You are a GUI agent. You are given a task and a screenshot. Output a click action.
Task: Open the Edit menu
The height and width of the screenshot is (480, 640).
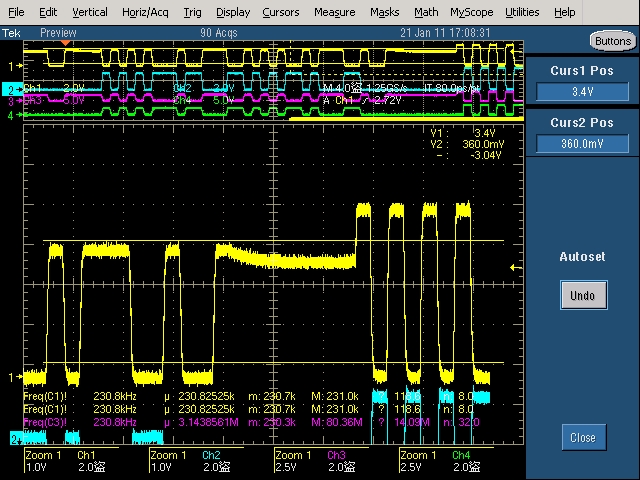pos(48,12)
